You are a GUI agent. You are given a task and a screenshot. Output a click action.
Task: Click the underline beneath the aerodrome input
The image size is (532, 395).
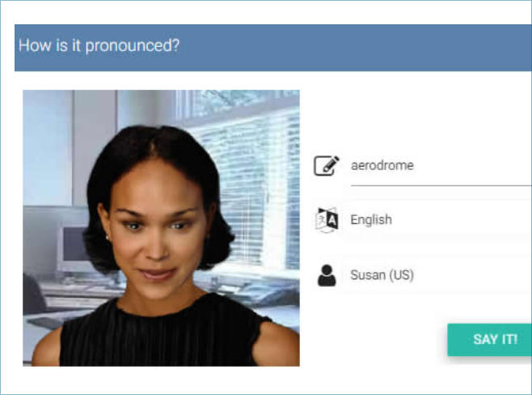tap(441, 186)
